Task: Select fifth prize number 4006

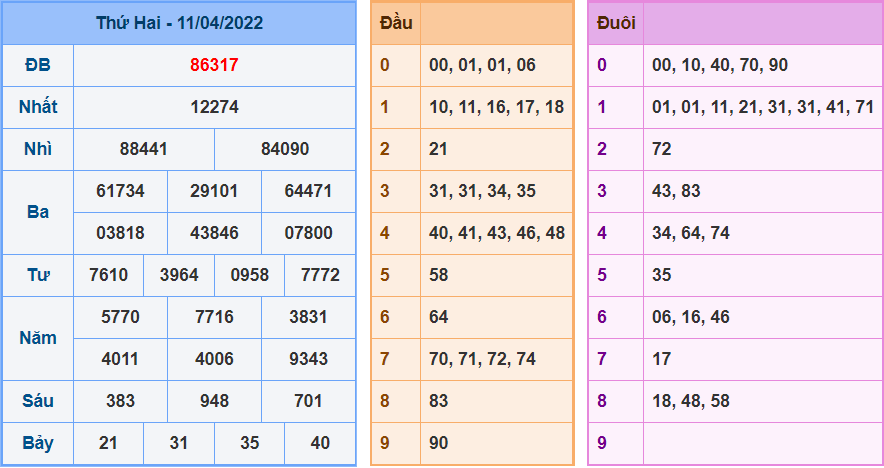Action: (214, 359)
